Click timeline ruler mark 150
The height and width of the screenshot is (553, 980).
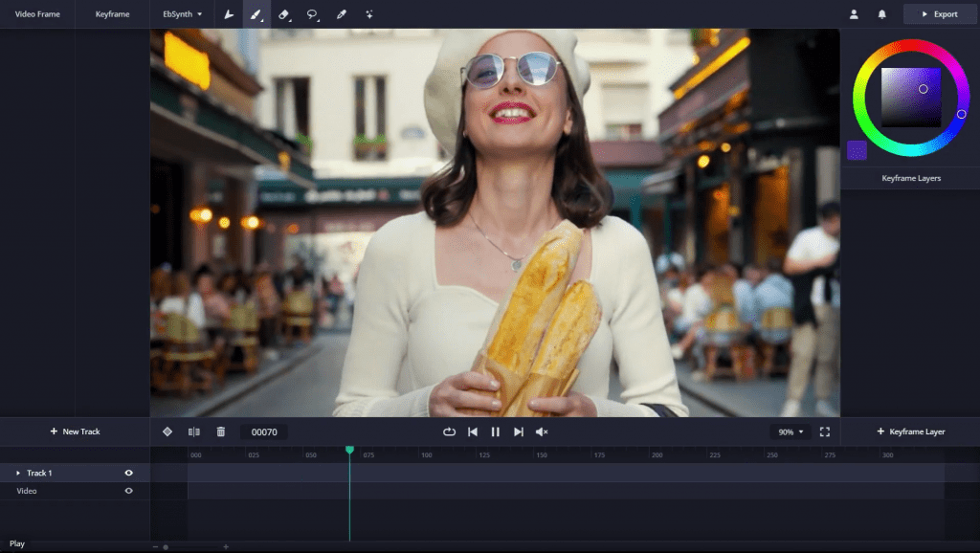coord(542,454)
